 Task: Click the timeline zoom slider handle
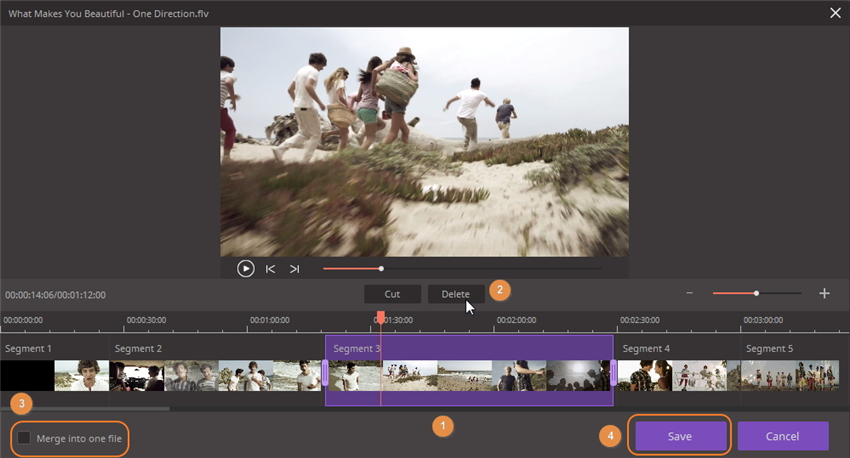(756, 293)
